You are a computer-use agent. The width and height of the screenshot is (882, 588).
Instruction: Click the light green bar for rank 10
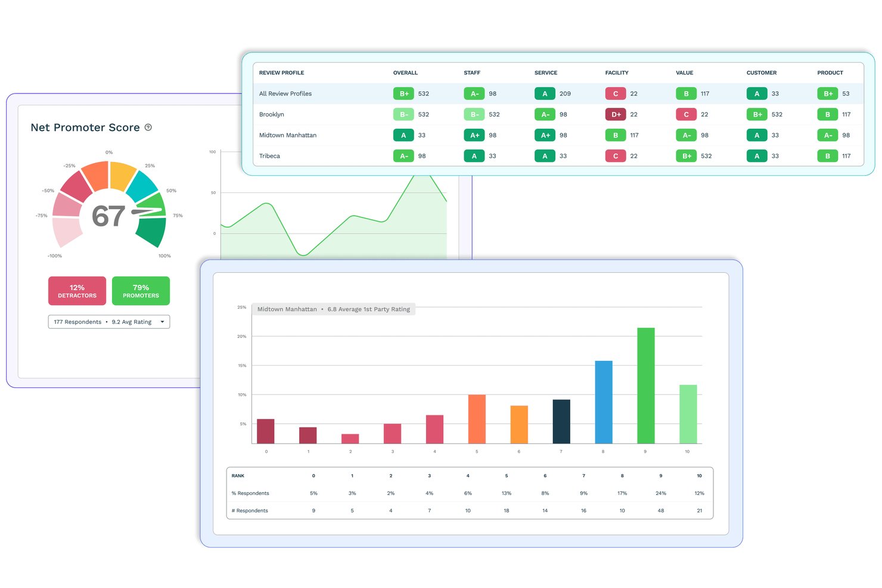pyautogui.click(x=688, y=414)
